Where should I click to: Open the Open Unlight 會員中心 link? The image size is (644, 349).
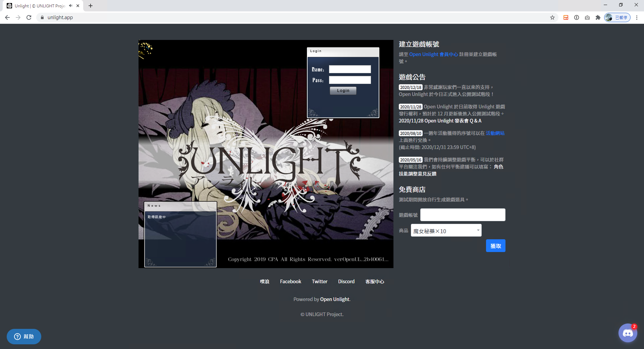click(x=433, y=54)
